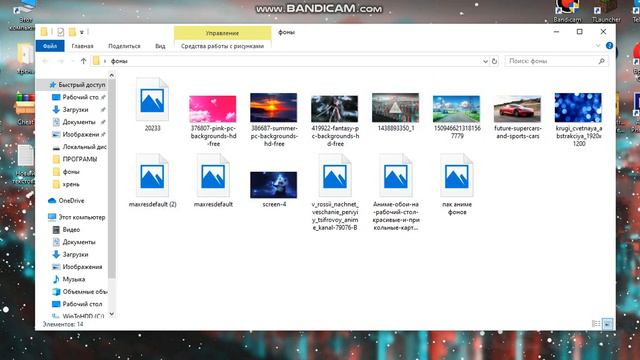Screen dimensions: 640x360
Task: Open the 1509466213181567779 road image
Action: coord(456,109)
